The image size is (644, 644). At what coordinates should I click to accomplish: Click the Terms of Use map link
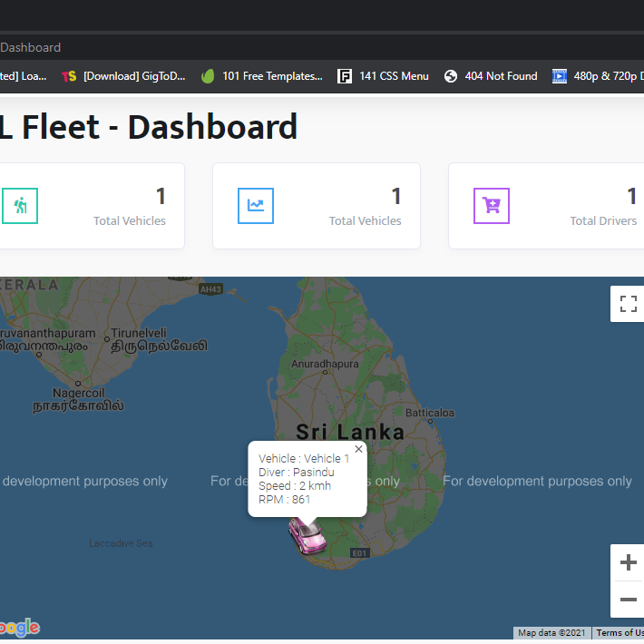(620, 633)
